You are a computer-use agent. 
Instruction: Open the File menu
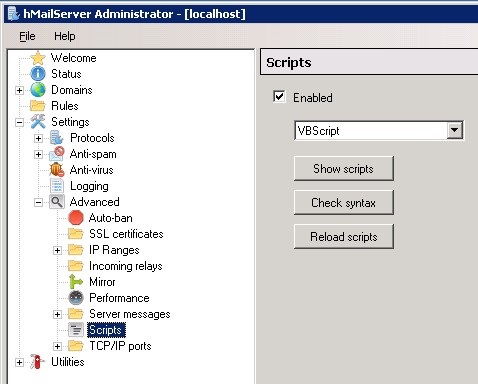[x=27, y=36]
